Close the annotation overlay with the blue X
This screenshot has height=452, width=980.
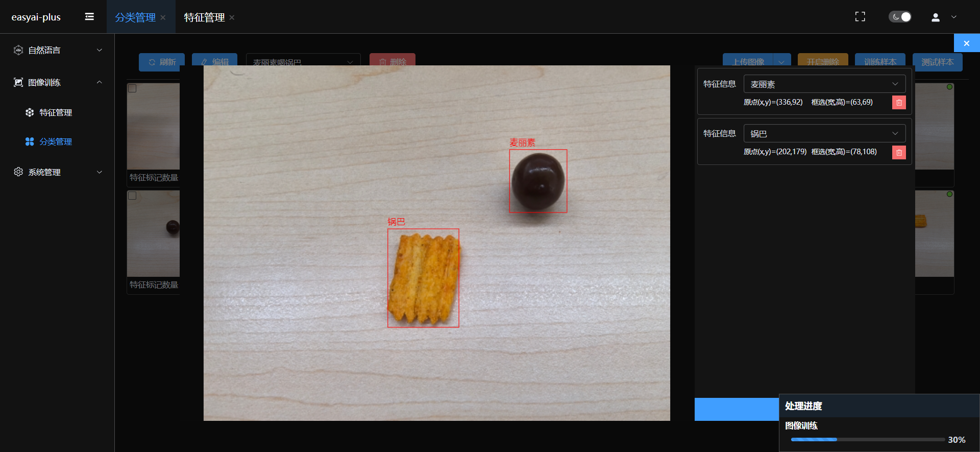pyautogui.click(x=966, y=43)
